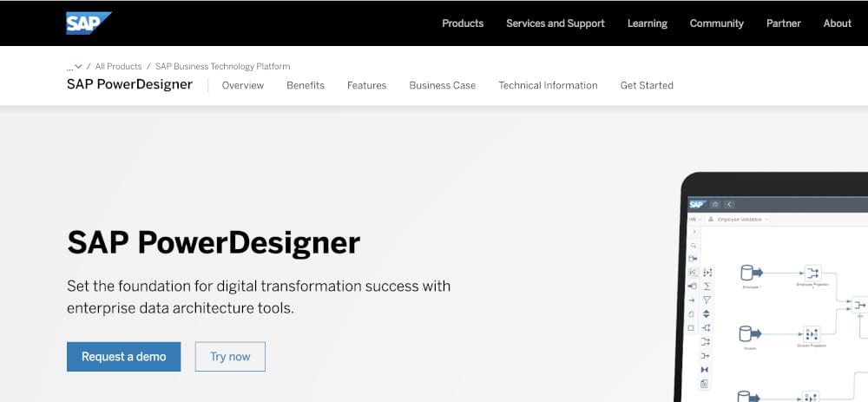The height and width of the screenshot is (402, 868).
Task: Open the Community menu
Action: [716, 23]
